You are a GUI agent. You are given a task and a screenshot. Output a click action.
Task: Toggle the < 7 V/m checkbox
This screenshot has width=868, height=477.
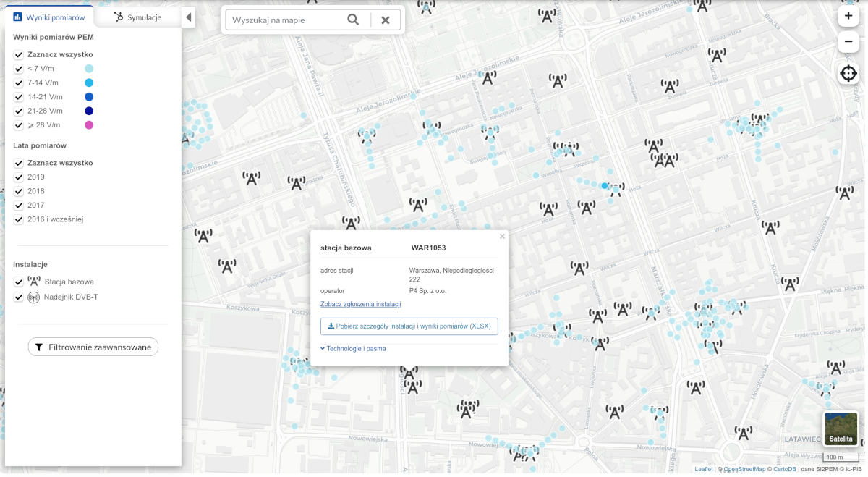point(19,69)
